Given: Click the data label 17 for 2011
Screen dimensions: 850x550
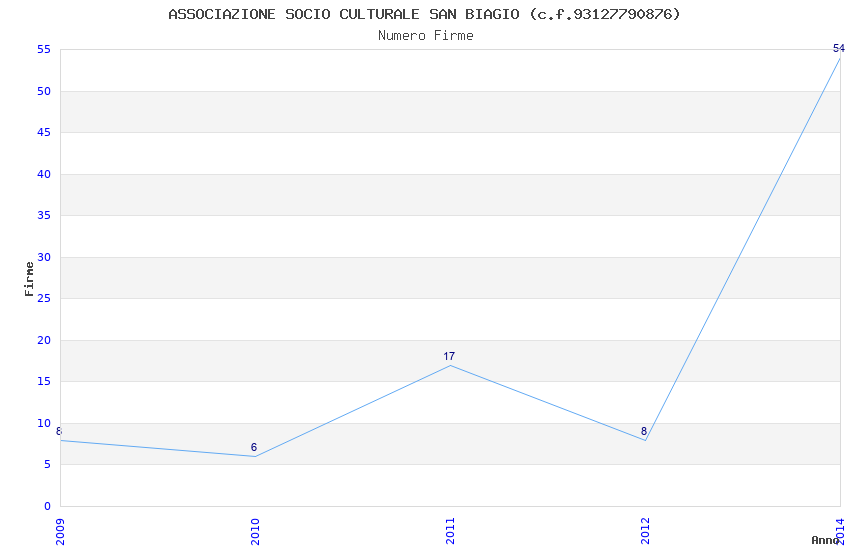Looking at the screenshot, I should [x=449, y=356].
